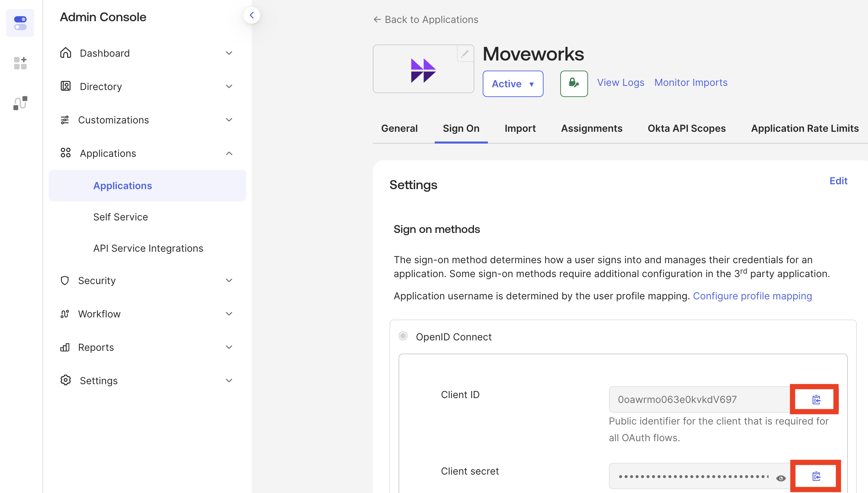The height and width of the screenshot is (493, 868).
Task: Open the apps grid icon in left rail
Action: (20, 63)
